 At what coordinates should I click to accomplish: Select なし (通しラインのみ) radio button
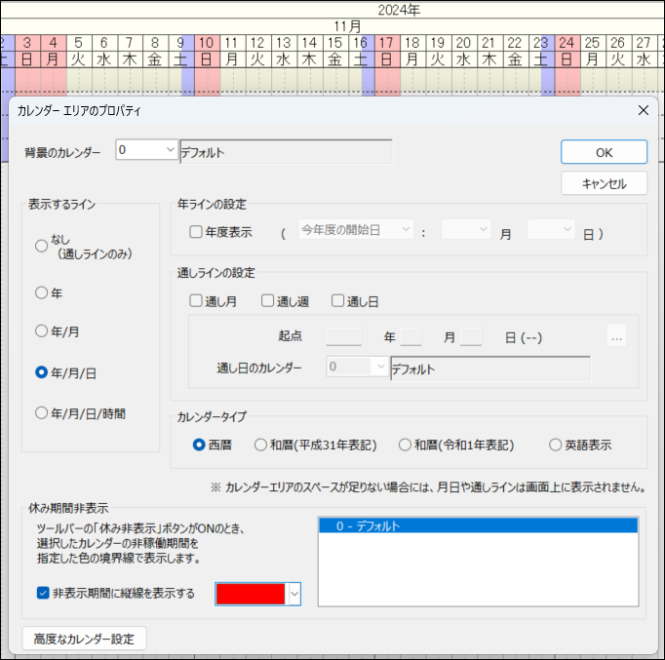41,246
